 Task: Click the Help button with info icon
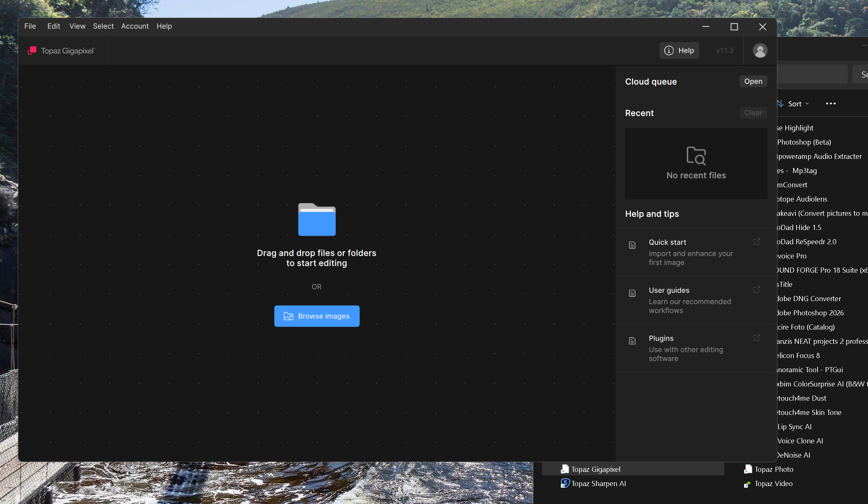679,51
